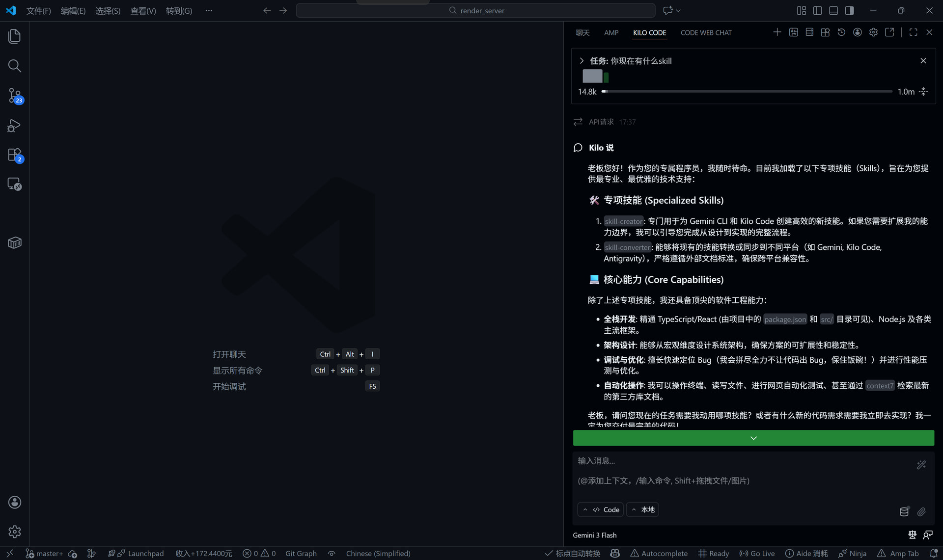
Task: Click the green scroll-to-bottom chevron bar
Action: coord(753,438)
